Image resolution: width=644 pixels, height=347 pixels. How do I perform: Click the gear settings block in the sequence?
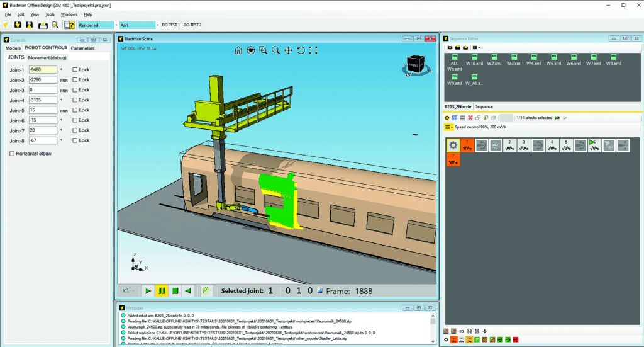[x=453, y=145]
